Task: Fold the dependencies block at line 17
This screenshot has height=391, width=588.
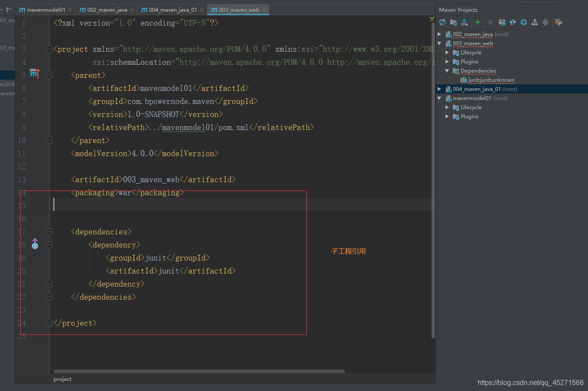Action: [49, 232]
